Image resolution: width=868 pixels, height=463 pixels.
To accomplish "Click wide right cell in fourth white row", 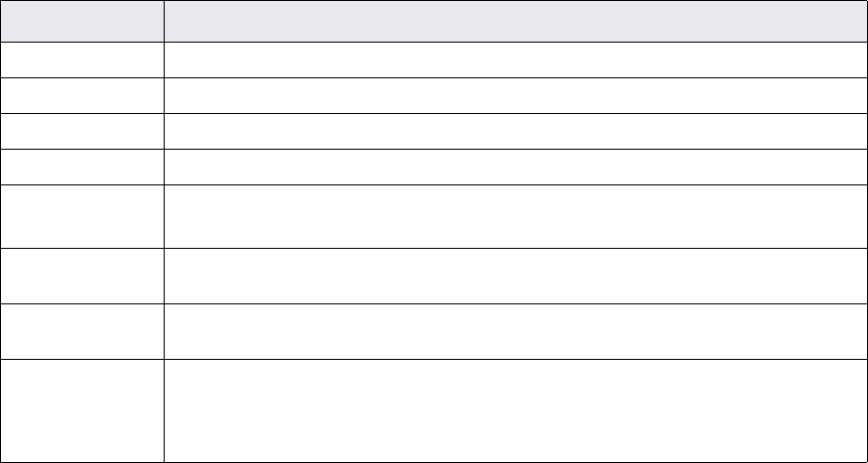I will coord(512,167).
